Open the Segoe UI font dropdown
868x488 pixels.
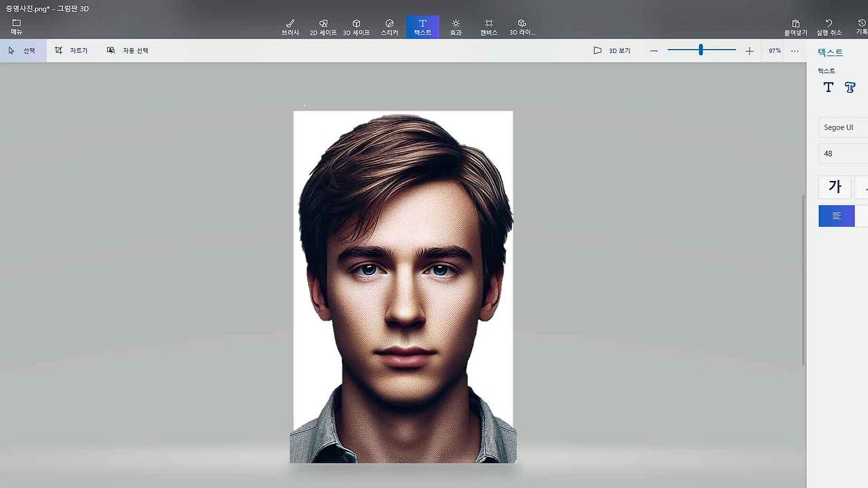(843, 127)
